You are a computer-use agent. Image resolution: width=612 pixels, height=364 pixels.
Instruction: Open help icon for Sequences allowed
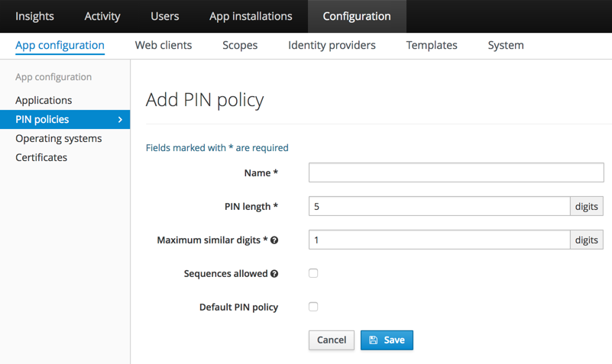pos(274,274)
